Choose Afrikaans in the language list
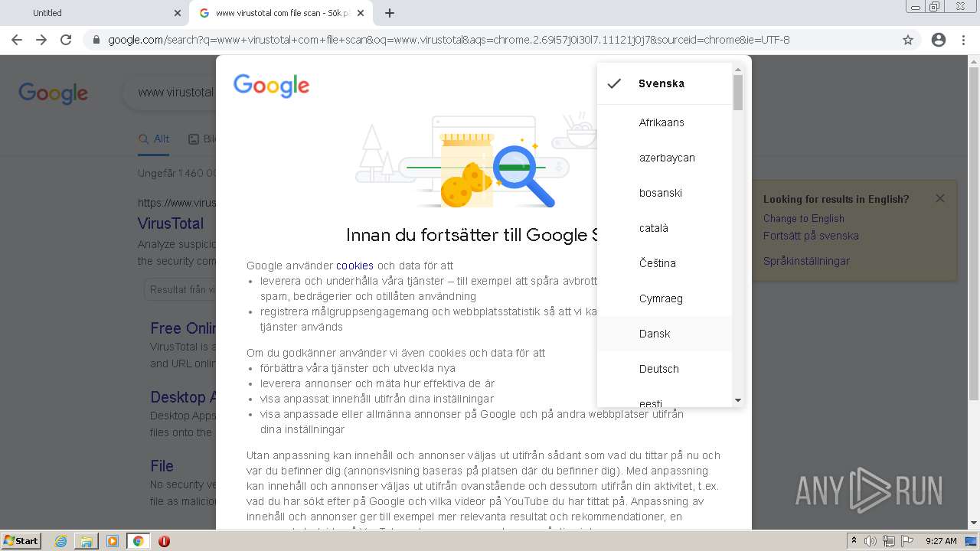The height and width of the screenshot is (551, 980). click(665, 122)
